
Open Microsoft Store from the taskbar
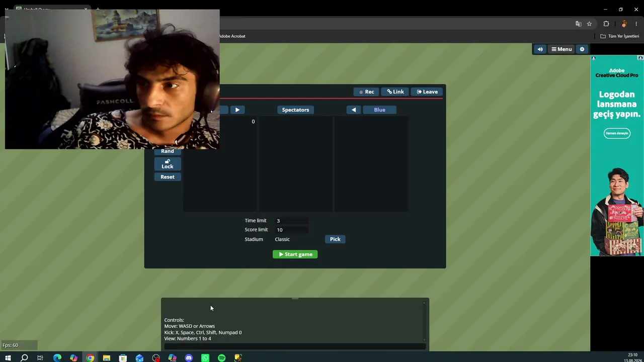[123, 358]
